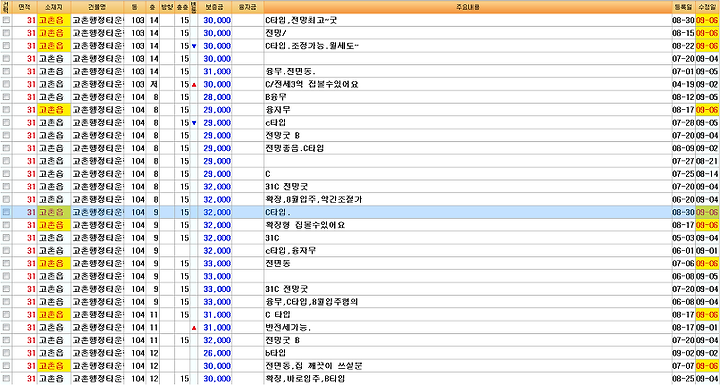Click the blue down arrow in the 07-28 c타입 row
The height and width of the screenshot is (385, 720).
194,123
